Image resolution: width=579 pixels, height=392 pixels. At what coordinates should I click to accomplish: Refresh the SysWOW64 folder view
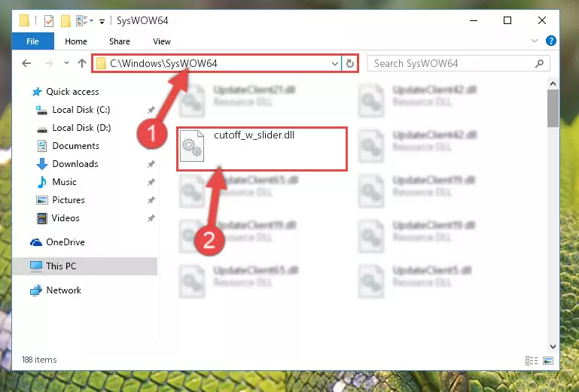click(x=349, y=63)
